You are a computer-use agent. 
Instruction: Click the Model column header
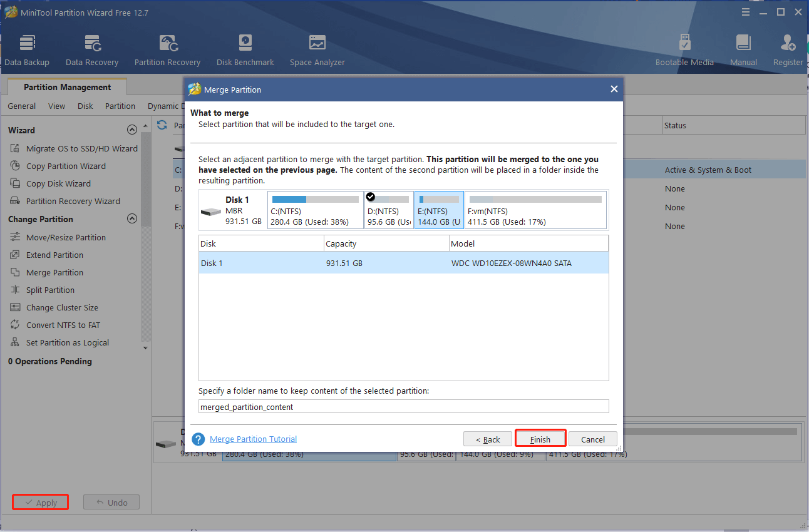[x=528, y=243]
